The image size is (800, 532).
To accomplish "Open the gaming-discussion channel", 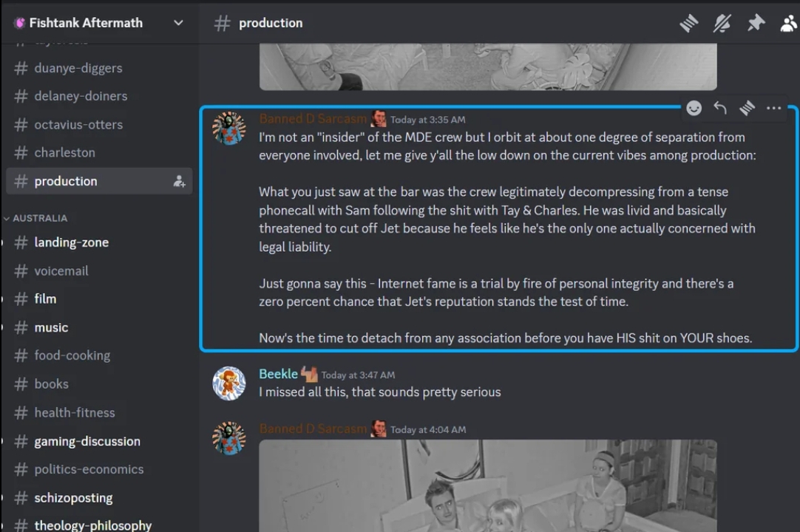I will coord(99,441).
